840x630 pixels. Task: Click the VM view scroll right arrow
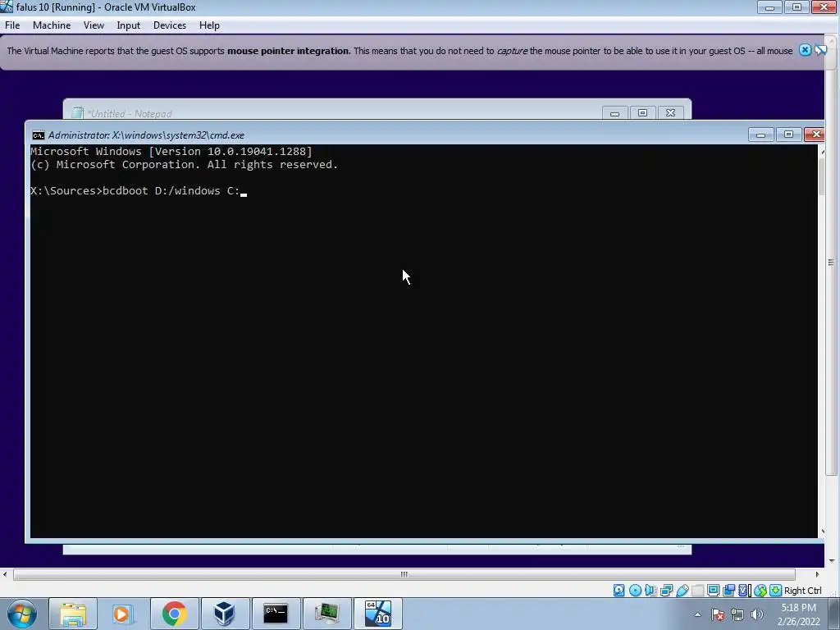tap(818, 574)
